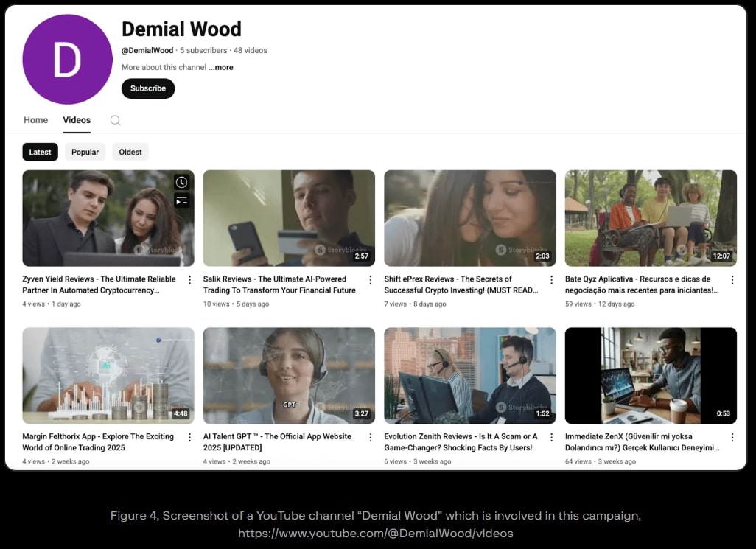Image resolution: width=756 pixels, height=549 pixels.
Task: Open three-dot menu for Bate Qyz Aplicativa video
Action: [x=732, y=280]
